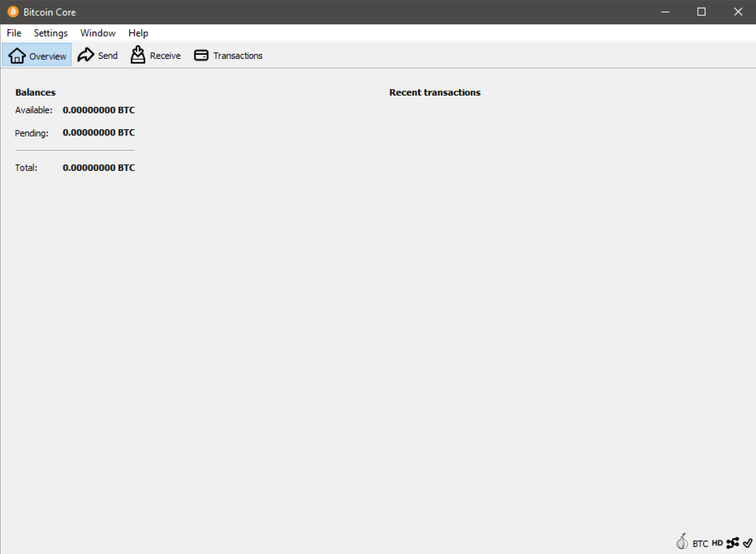This screenshot has width=756, height=554.
Task: Minimize the Bitcoin Core window
Action: (665, 12)
